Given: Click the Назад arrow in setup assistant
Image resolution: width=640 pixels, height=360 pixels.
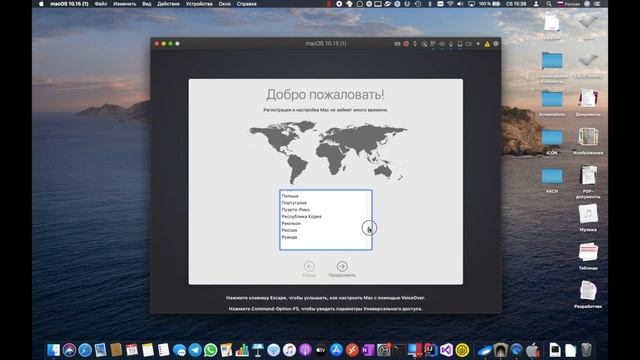Looking at the screenshot, I should pyautogui.click(x=309, y=266).
